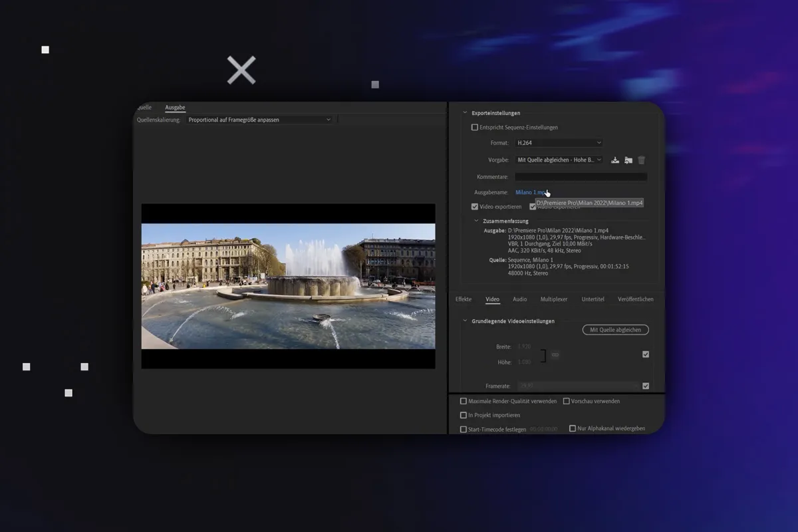Check the In Projekt importieren option
Image resolution: width=798 pixels, height=532 pixels.
[x=464, y=415]
